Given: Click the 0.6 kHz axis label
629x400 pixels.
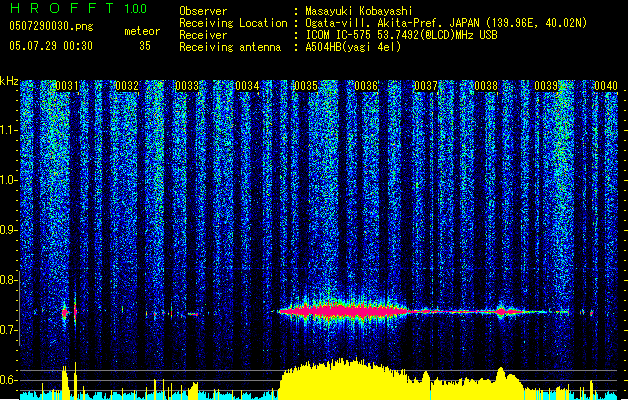Looking at the screenshot, I should point(8,380).
